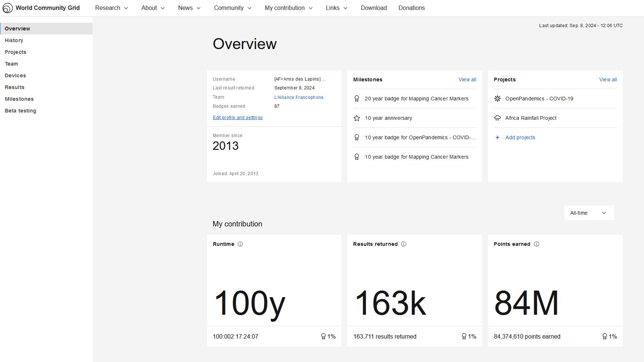Click the info icon beside Results returned
The image size is (644, 362).
(404, 244)
